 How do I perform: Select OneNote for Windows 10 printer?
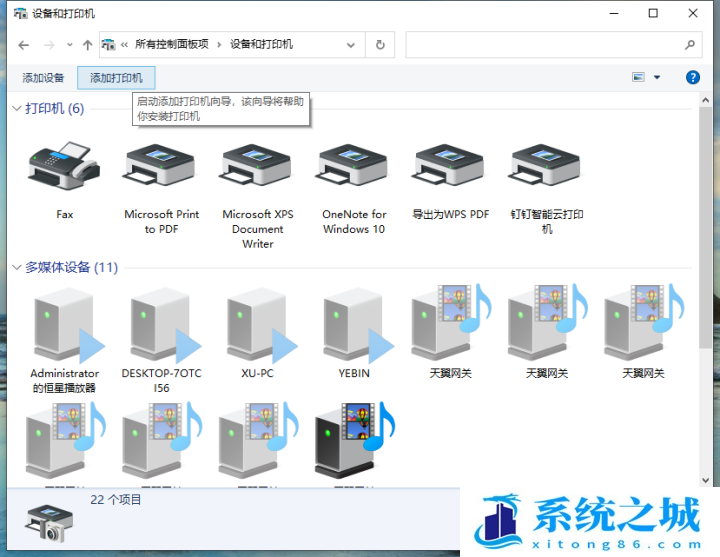click(354, 166)
